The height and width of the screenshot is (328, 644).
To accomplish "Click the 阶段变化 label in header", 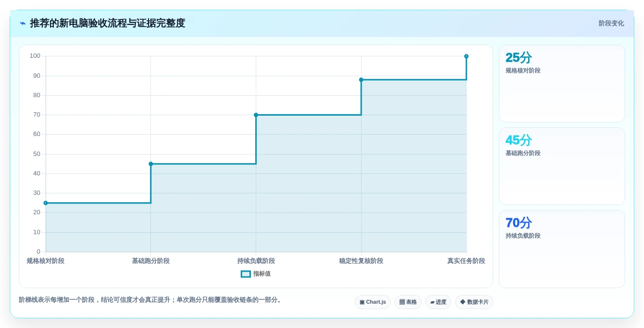I will point(611,23).
